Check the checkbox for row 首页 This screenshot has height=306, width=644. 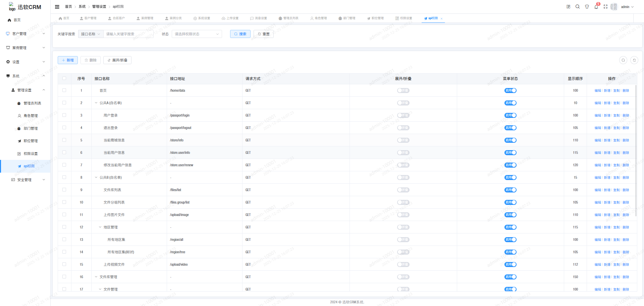pos(64,90)
